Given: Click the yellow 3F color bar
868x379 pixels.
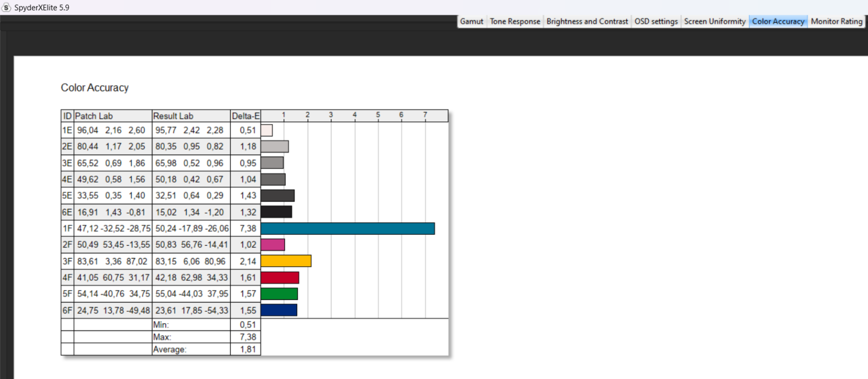Looking at the screenshot, I should [x=286, y=261].
